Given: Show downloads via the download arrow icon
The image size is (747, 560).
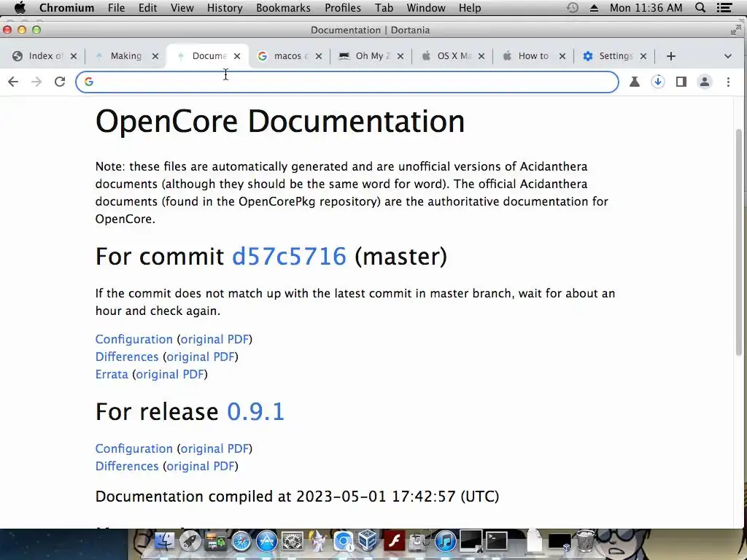Looking at the screenshot, I should [658, 82].
